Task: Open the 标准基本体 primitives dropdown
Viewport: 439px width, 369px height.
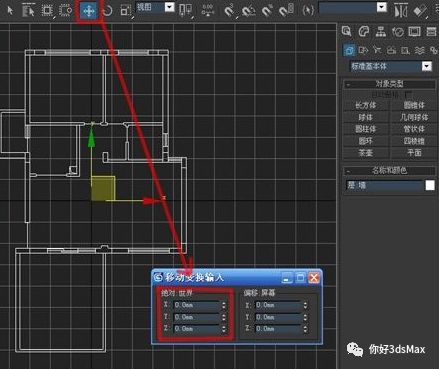Action: (x=391, y=66)
